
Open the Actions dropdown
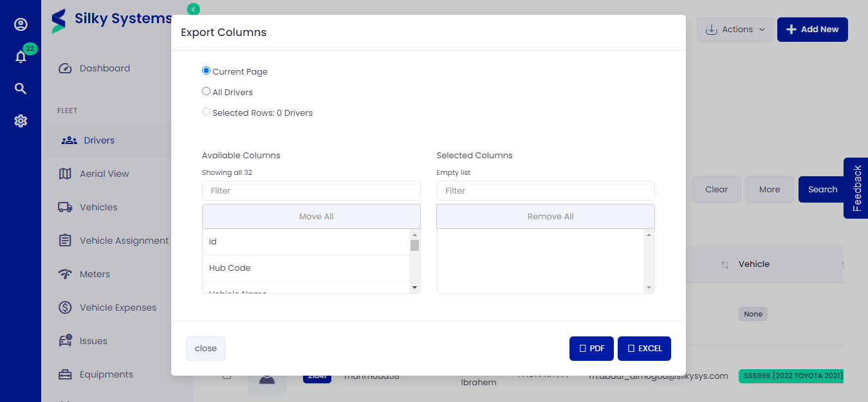tap(735, 30)
